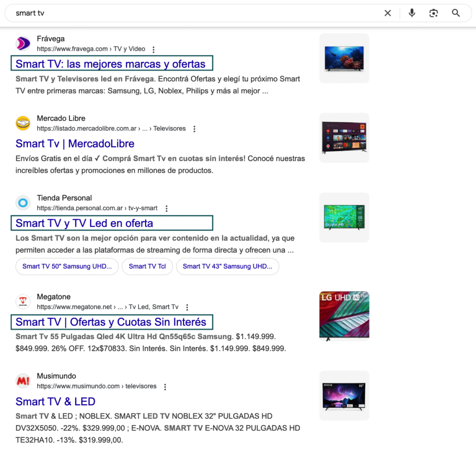The height and width of the screenshot is (456, 476).
Task: Open the three-dot menu for Megatone result
Action: click(187, 307)
